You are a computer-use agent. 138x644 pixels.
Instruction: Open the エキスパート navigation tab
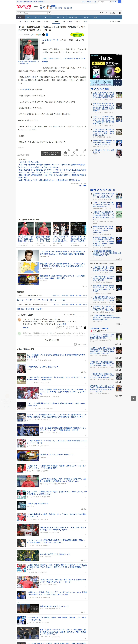tap(48, 17)
